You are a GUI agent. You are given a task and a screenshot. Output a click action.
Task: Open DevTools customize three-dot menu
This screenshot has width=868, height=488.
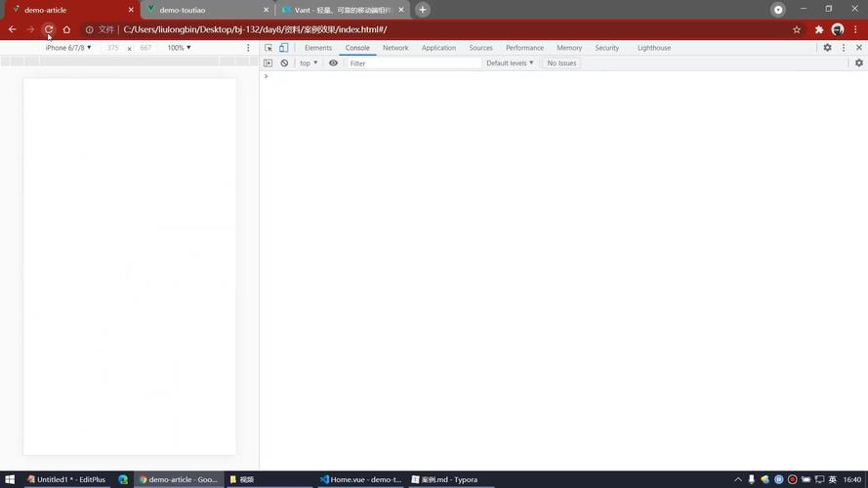pyautogui.click(x=844, y=48)
